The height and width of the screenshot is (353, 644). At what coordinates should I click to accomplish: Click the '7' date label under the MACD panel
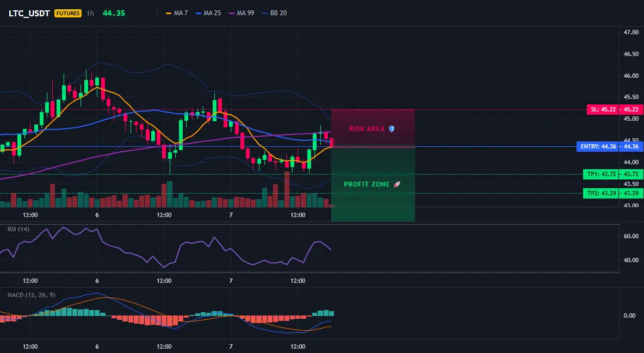tap(231, 346)
